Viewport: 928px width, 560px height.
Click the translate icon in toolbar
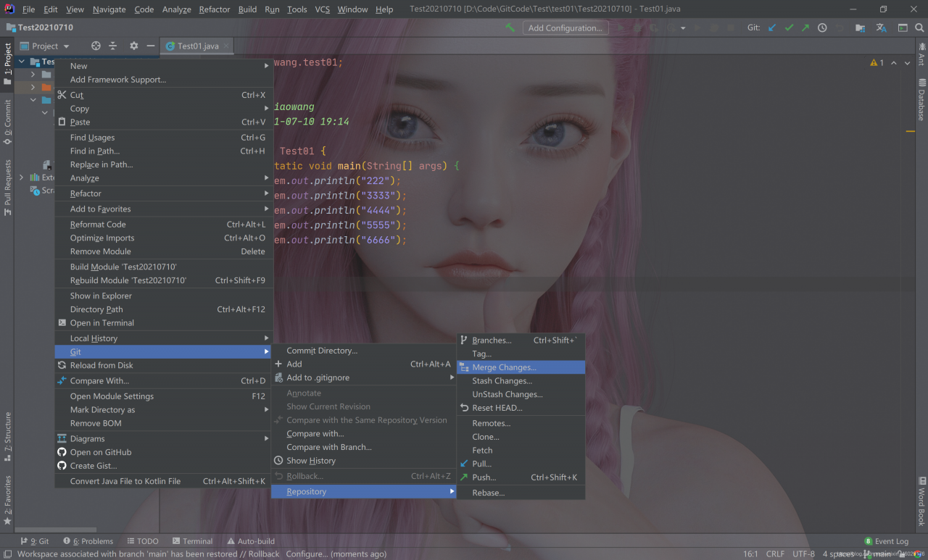tap(881, 28)
